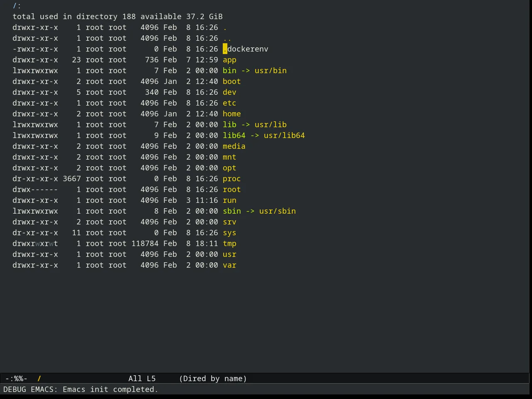Click the 11:16 timestamp on run row
This screenshot has width=532, height=399.
pos(207,200)
